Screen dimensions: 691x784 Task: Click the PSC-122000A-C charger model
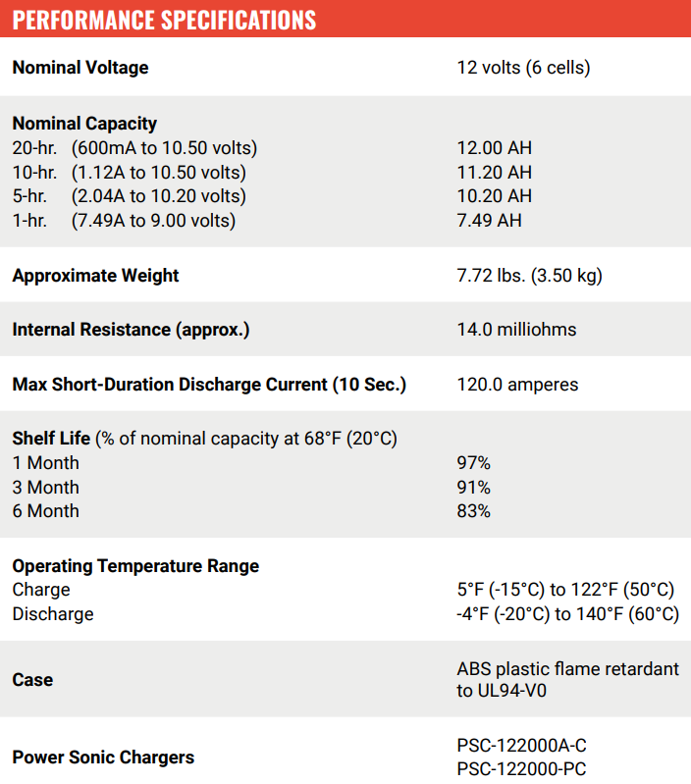[521, 746]
